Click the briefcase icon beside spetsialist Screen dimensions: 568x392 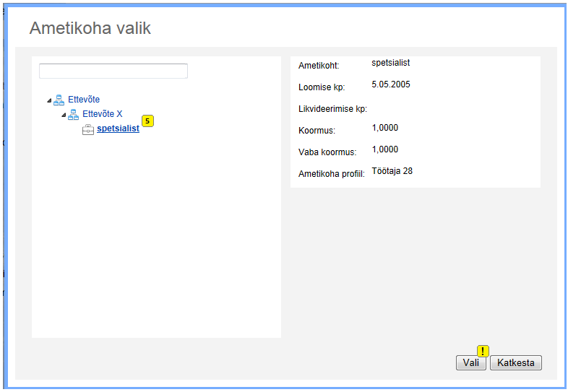pos(88,129)
